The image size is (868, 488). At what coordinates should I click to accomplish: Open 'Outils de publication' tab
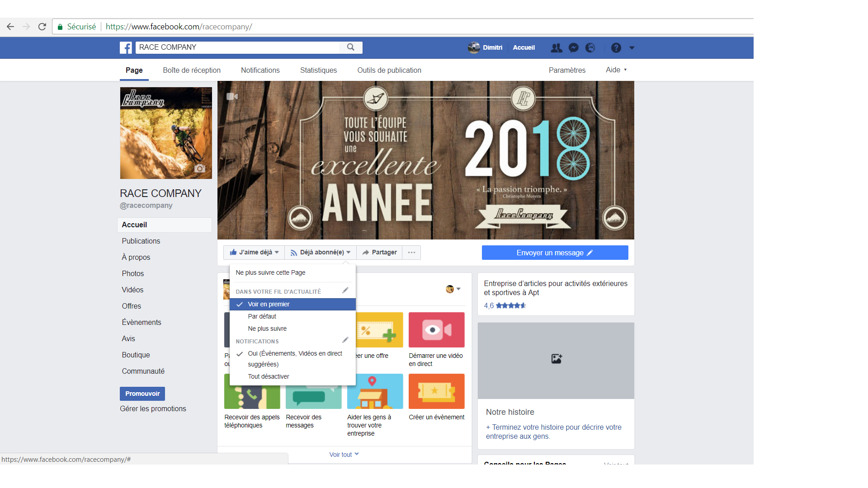click(389, 70)
